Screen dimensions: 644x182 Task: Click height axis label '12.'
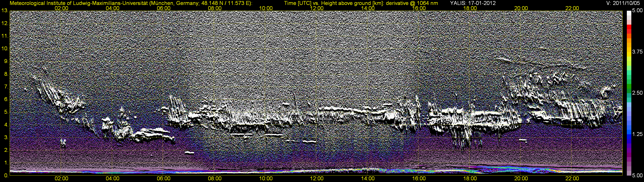pos(5,23)
